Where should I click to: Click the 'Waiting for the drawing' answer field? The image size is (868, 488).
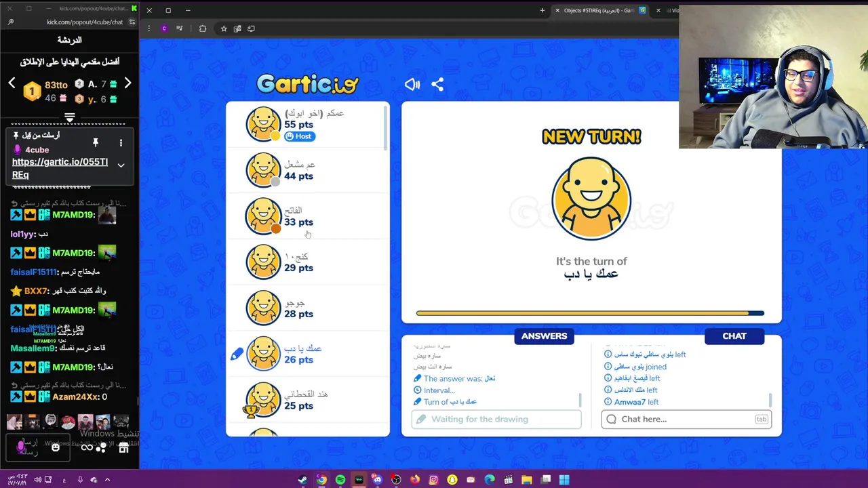[x=496, y=419]
